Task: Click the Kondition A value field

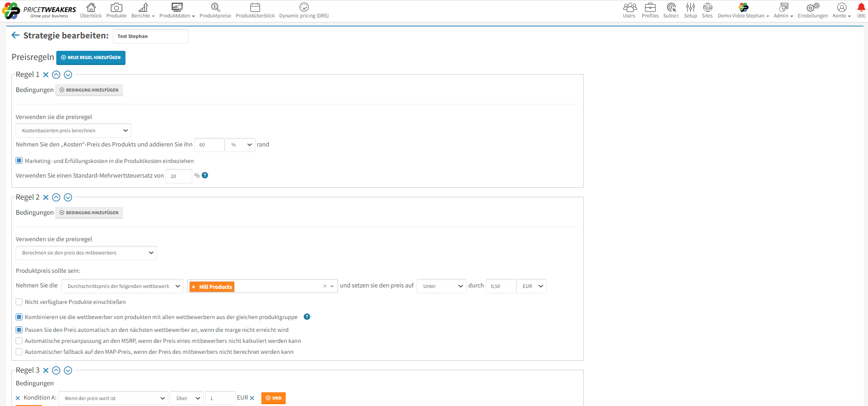Action: click(220, 398)
